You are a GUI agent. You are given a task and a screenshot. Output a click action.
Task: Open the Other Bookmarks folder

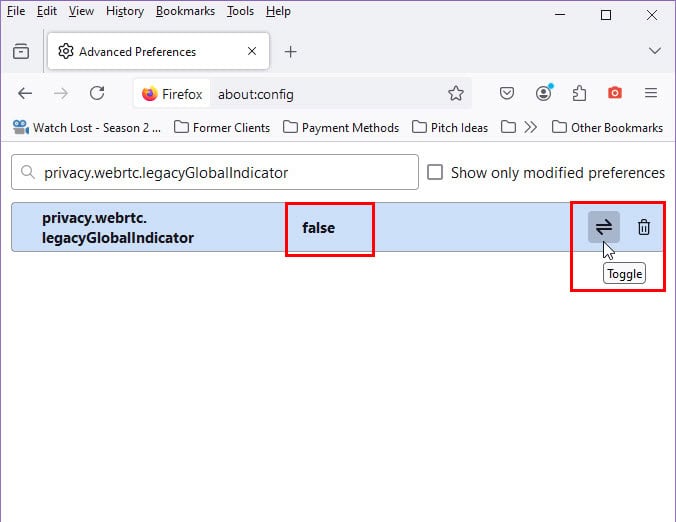(607, 128)
